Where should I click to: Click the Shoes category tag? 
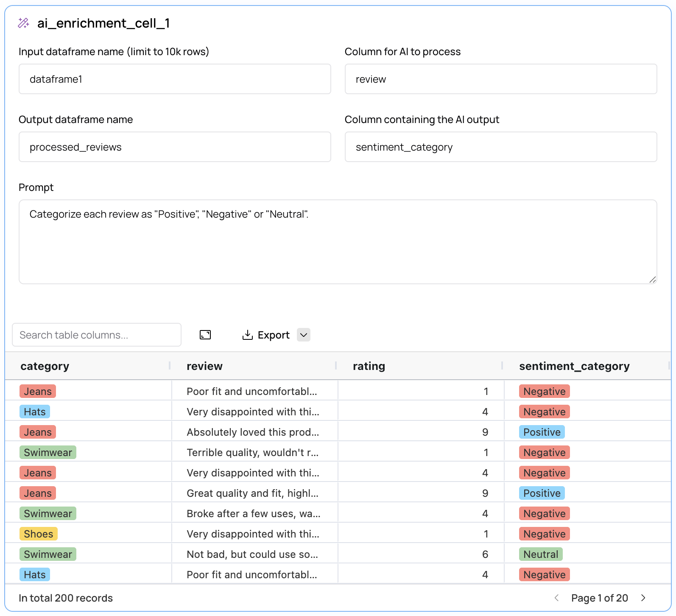click(x=39, y=534)
